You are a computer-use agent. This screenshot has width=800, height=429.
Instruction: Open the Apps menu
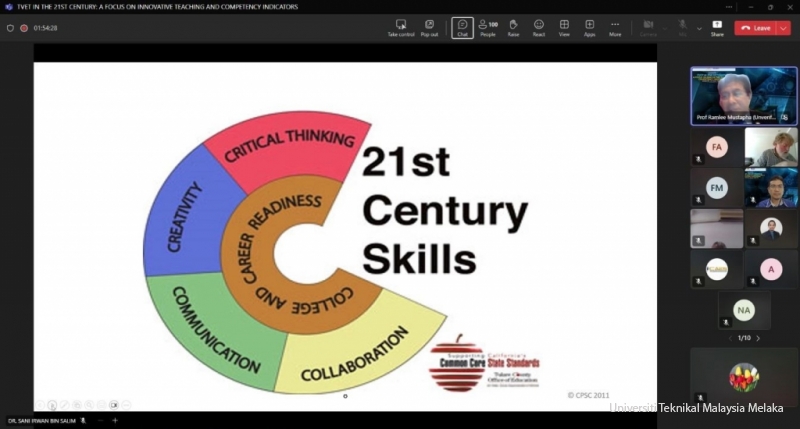click(x=589, y=27)
